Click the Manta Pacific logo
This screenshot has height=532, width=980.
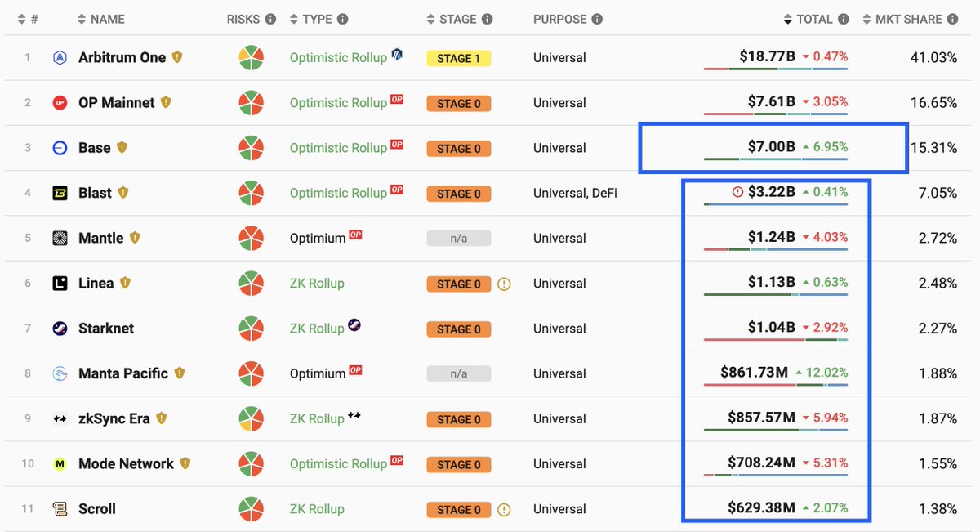60,373
